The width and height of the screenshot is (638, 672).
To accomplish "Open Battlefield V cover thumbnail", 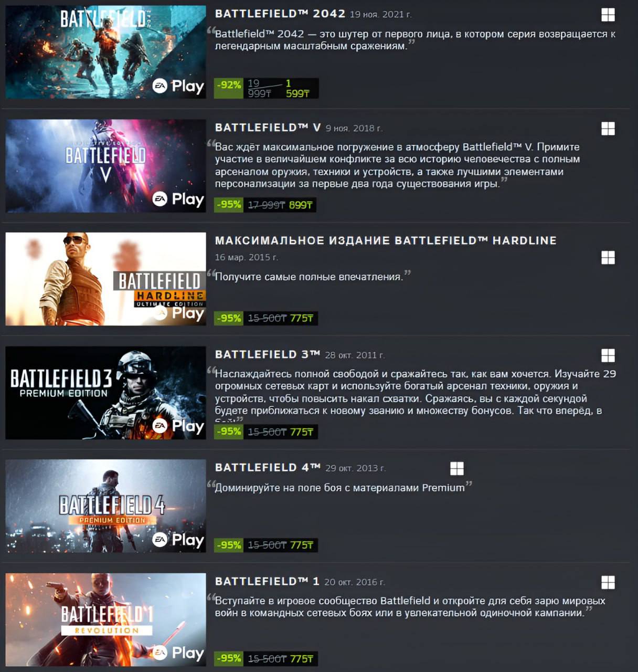I will point(105,166).
